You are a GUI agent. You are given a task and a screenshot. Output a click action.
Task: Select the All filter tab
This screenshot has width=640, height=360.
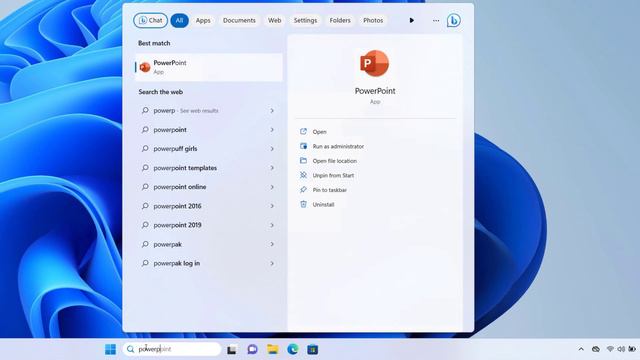[179, 20]
